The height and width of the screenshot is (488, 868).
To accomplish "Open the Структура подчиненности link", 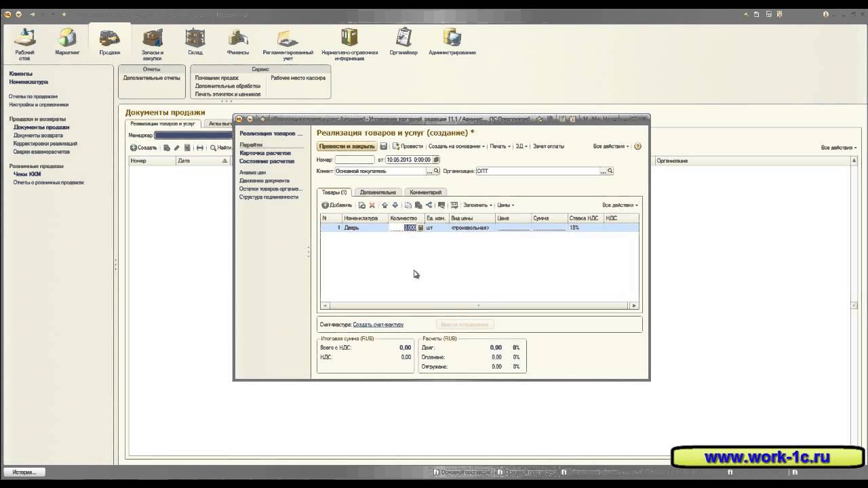I will (x=269, y=197).
